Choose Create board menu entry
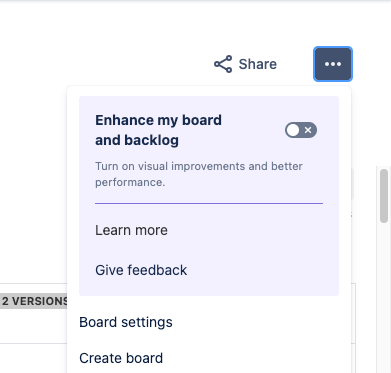Screen dimensions: 391x373 click(x=121, y=358)
